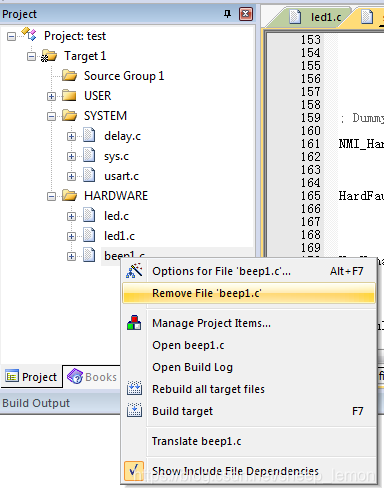Collapse the SYSTEM group
384x494 pixels.
tap(51, 116)
